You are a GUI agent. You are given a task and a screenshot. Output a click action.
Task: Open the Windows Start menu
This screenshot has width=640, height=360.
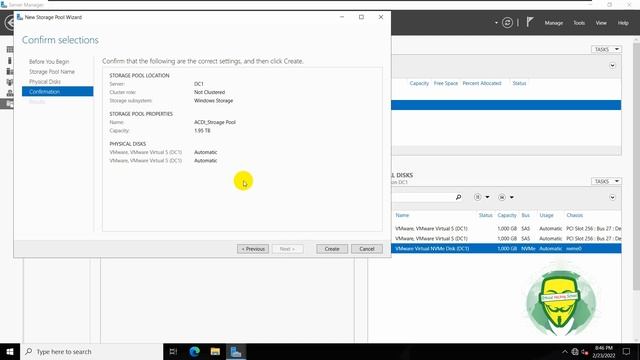coord(10,351)
